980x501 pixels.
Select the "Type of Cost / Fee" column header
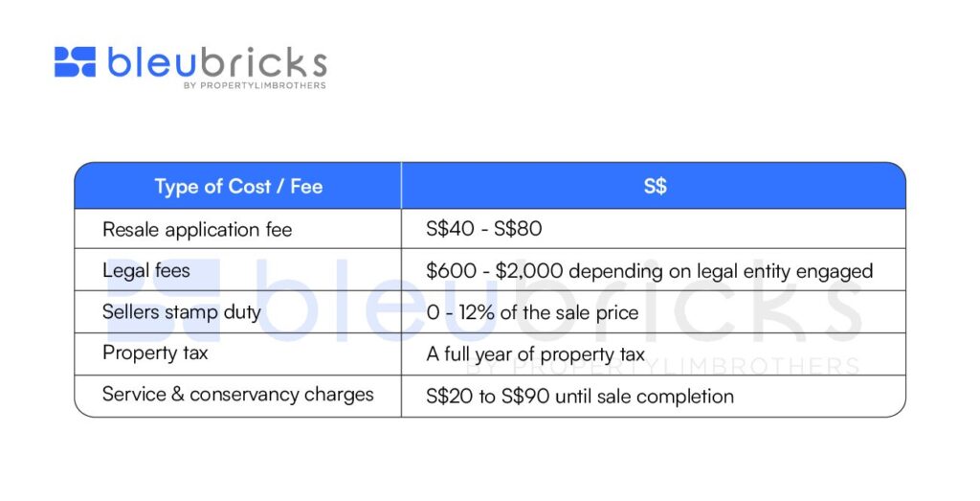tap(238, 187)
